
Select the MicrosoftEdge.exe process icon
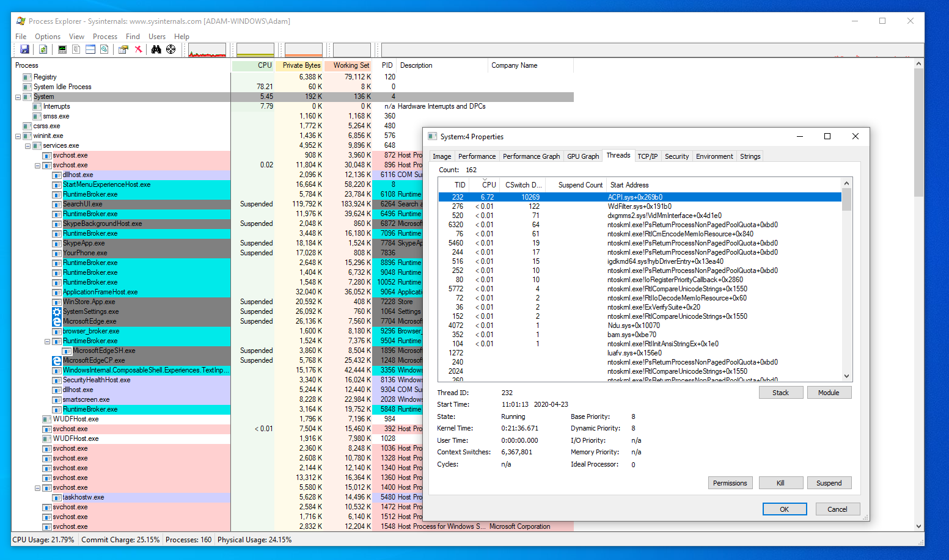[57, 321]
